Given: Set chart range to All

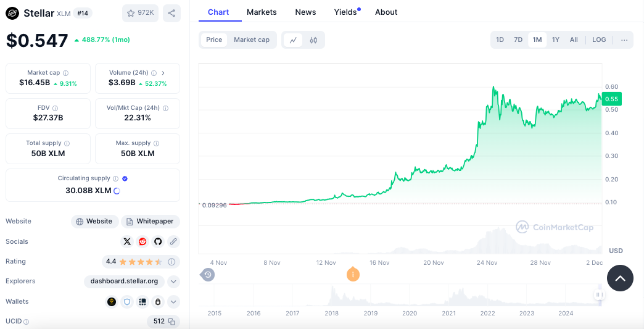Looking at the screenshot, I should pos(574,40).
